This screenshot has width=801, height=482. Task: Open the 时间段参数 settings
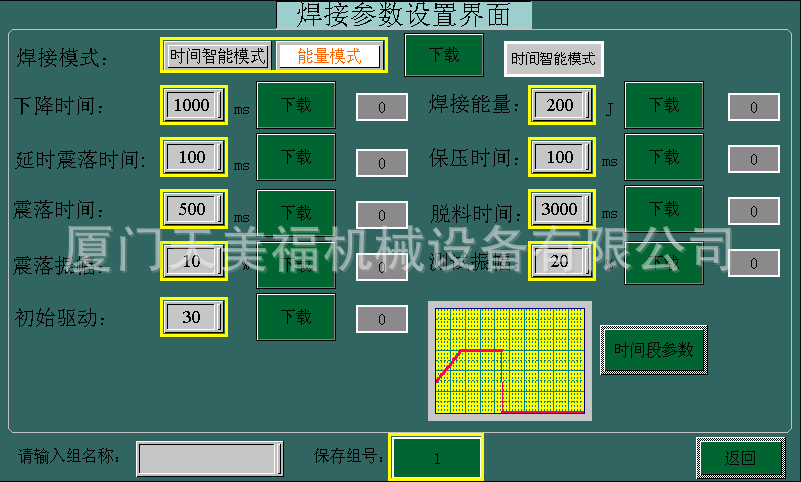tap(653, 350)
